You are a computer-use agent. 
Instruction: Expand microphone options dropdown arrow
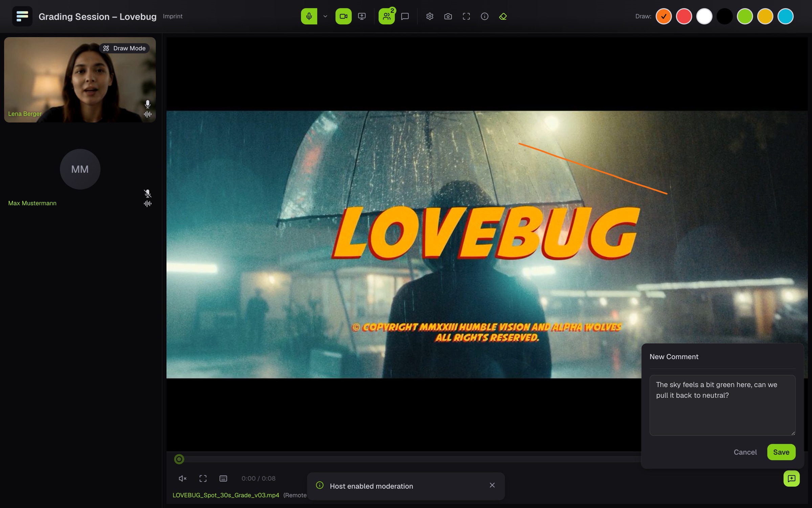pyautogui.click(x=325, y=16)
